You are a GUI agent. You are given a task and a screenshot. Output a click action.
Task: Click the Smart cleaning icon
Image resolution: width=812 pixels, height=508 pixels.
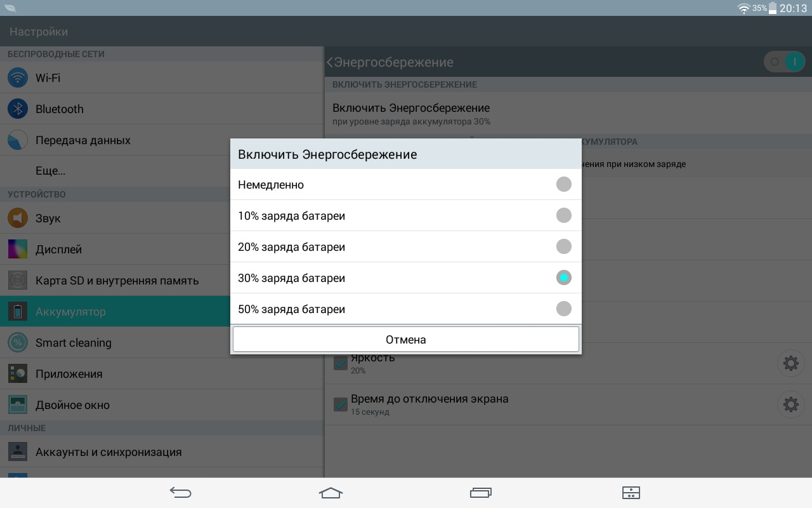coord(18,343)
